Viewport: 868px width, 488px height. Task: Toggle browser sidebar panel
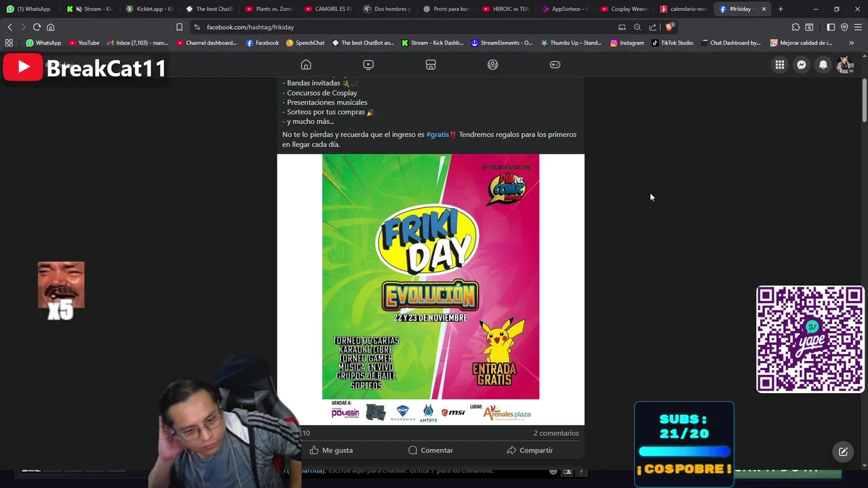(831, 27)
